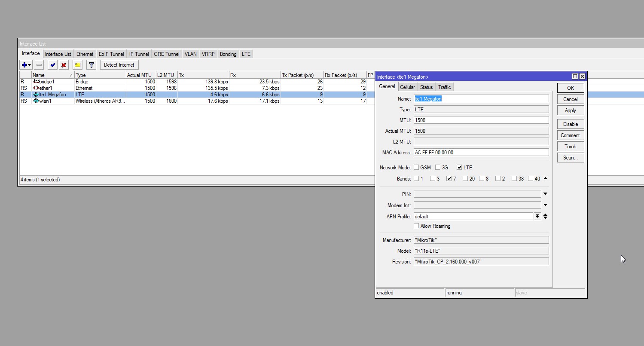Viewport: 644px width, 346px height.
Task: Click the red X Disable icon
Action: pos(64,65)
